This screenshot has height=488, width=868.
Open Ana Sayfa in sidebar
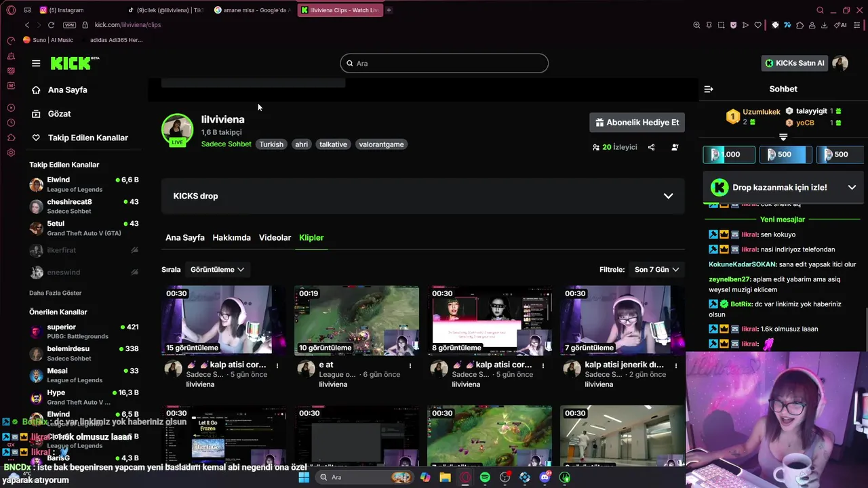(68, 89)
